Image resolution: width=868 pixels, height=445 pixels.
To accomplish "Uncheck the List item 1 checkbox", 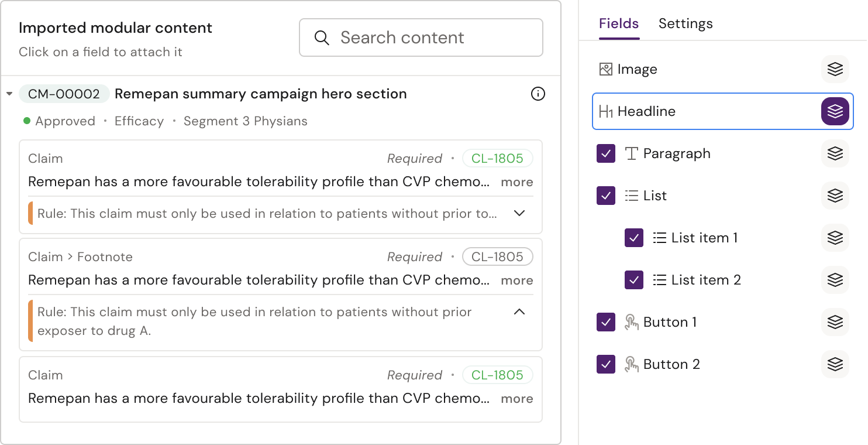I will [634, 238].
